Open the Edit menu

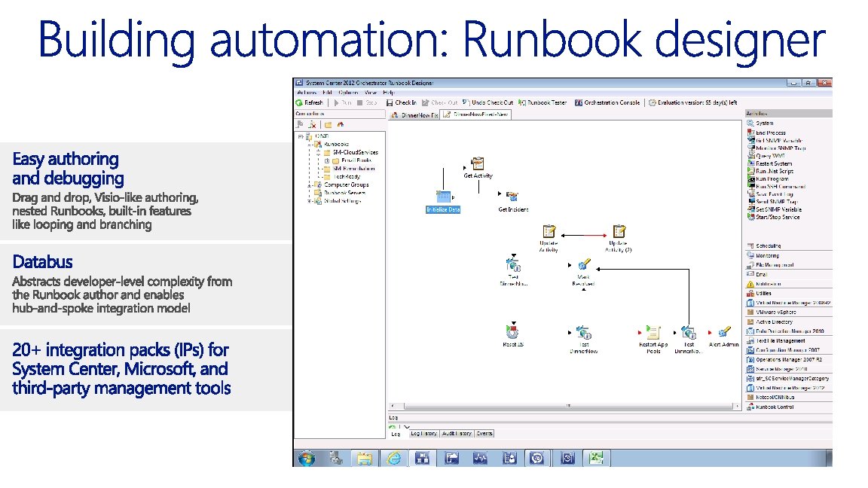(x=327, y=93)
